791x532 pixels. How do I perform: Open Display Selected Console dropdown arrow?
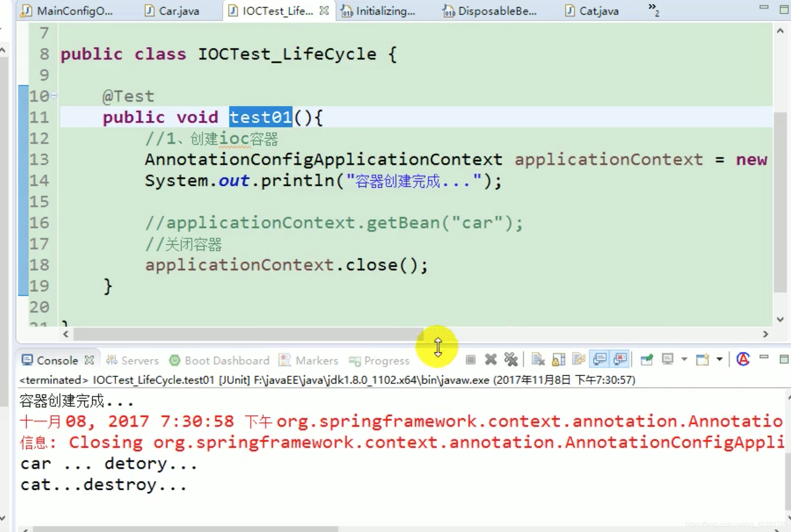pyautogui.click(x=684, y=359)
